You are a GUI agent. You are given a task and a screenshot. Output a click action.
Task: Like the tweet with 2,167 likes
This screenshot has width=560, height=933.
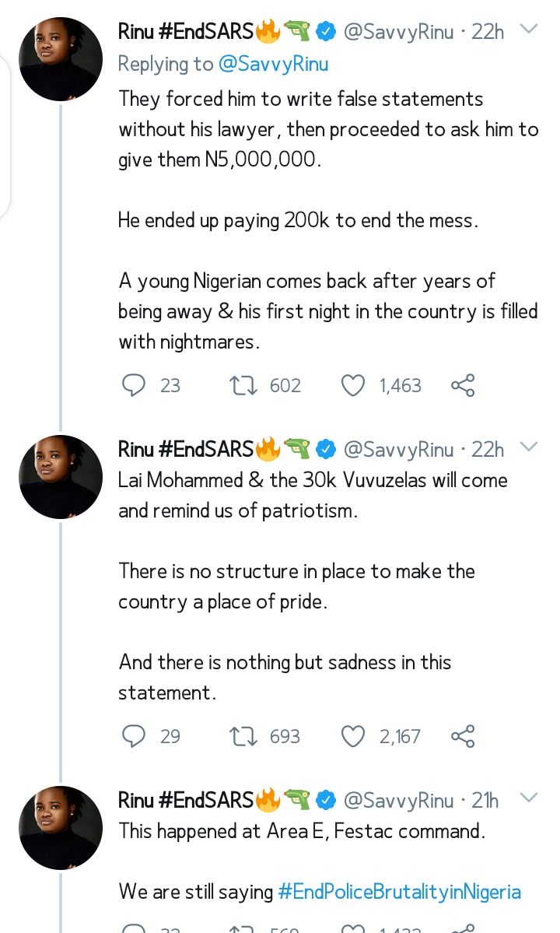coord(352,736)
